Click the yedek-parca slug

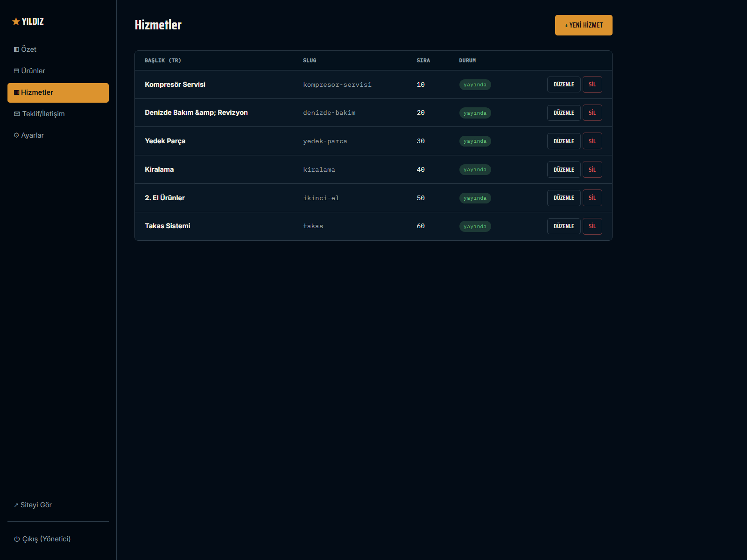pyautogui.click(x=325, y=141)
